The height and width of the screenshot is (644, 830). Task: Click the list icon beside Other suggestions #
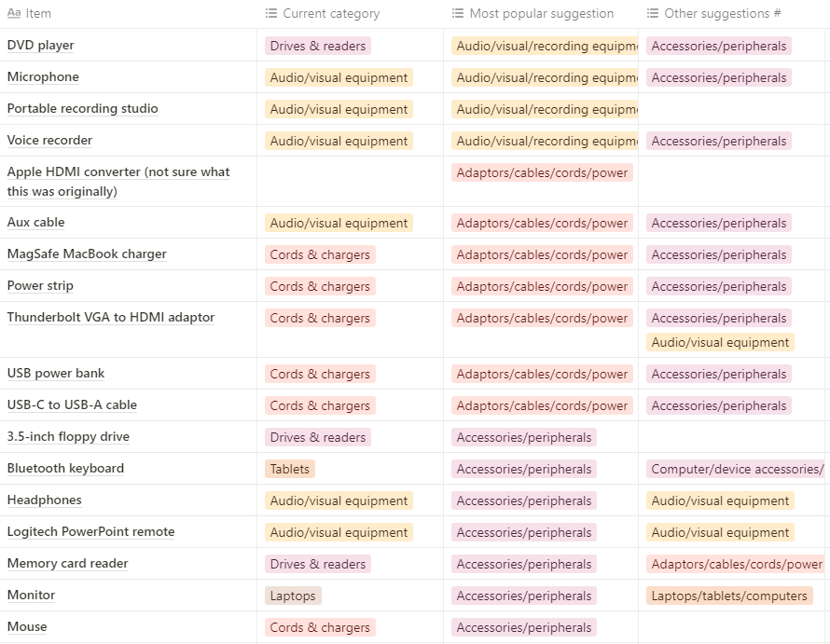coord(653,14)
